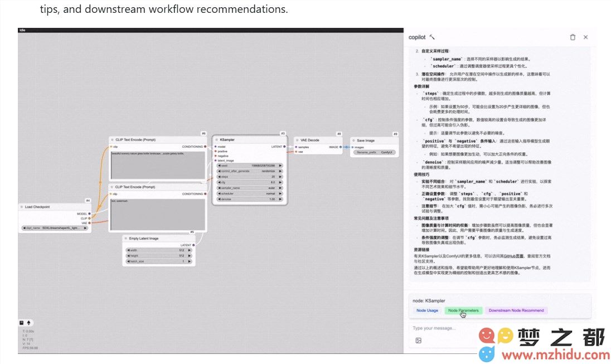
Task: Decrease height in Empty Latent Image
Action: click(128, 256)
